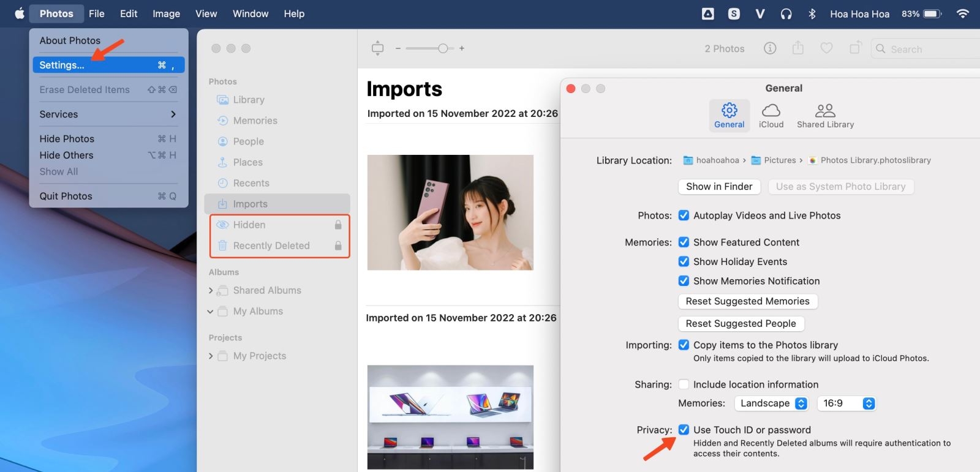Screen dimensions: 980x472
Task: Adjust the thumbnail zoom slider
Action: [442, 48]
